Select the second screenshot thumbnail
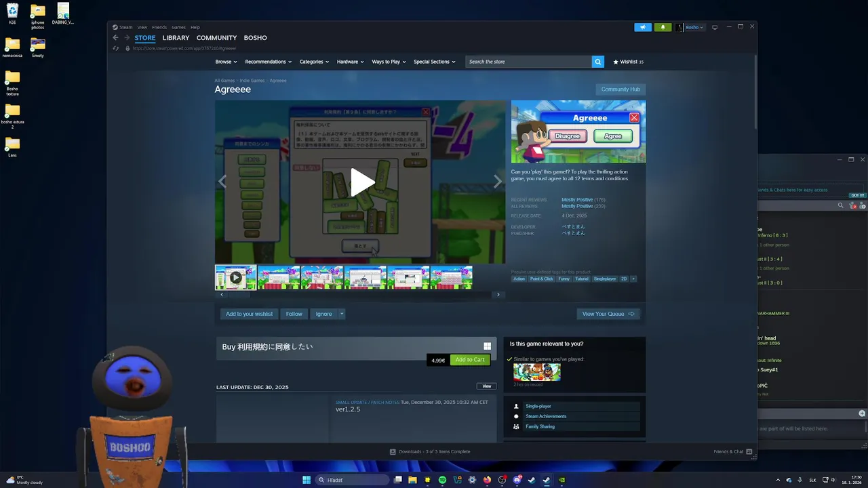Image resolution: width=868 pixels, height=488 pixels. [322, 277]
